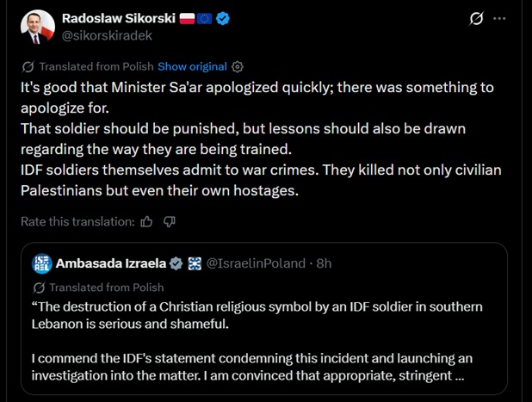Click the translate icon inside the quoted post

(x=39, y=288)
